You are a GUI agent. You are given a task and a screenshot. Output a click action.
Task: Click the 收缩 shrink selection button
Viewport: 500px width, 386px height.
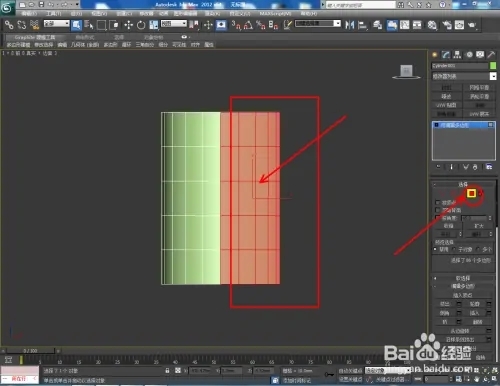click(448, 226)
